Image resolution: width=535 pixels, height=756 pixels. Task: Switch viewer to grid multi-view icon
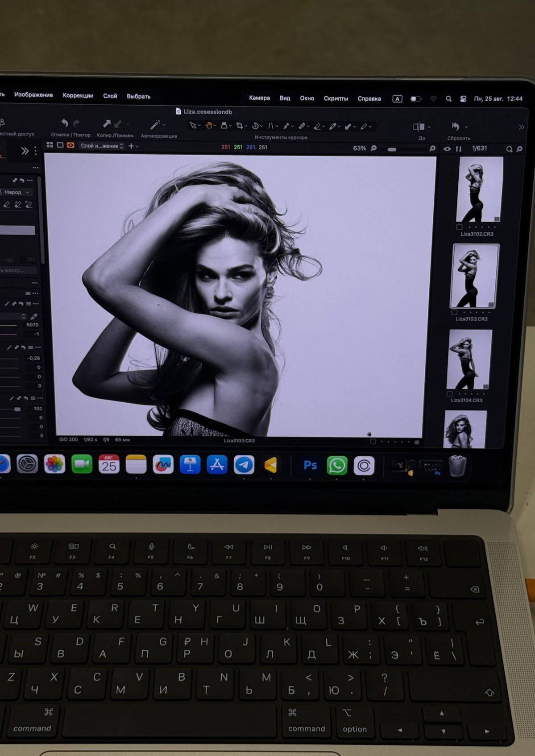(x=50, y=145)
